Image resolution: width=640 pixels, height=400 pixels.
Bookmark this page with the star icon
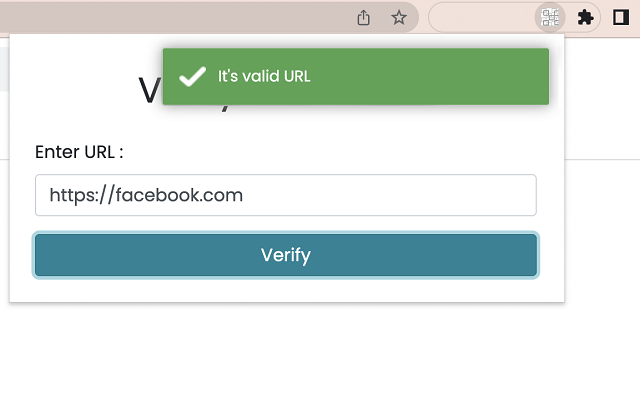click(398, 17)
